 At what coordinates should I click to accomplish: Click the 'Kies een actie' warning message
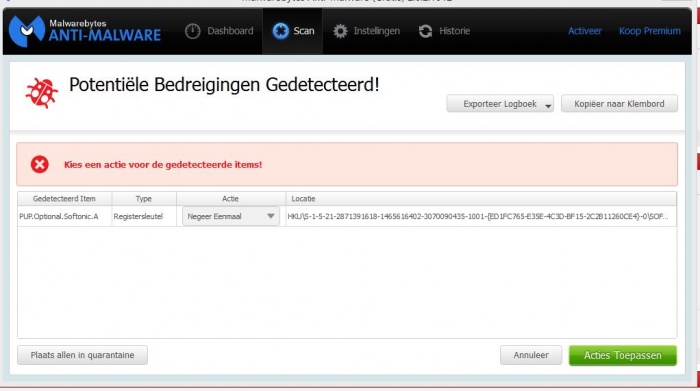[163, 165]
